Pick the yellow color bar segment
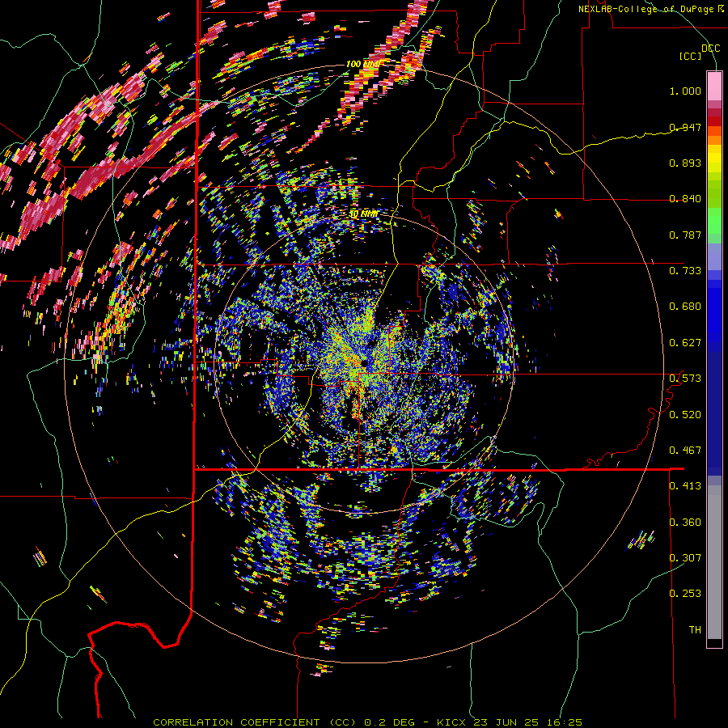728x728 pixels. 714,159
